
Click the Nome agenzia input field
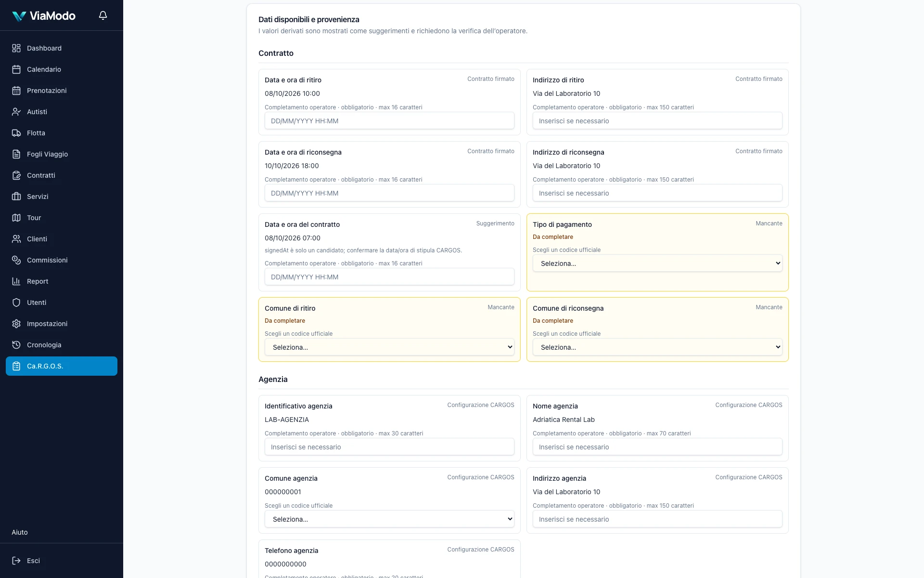tap(657, 447)
